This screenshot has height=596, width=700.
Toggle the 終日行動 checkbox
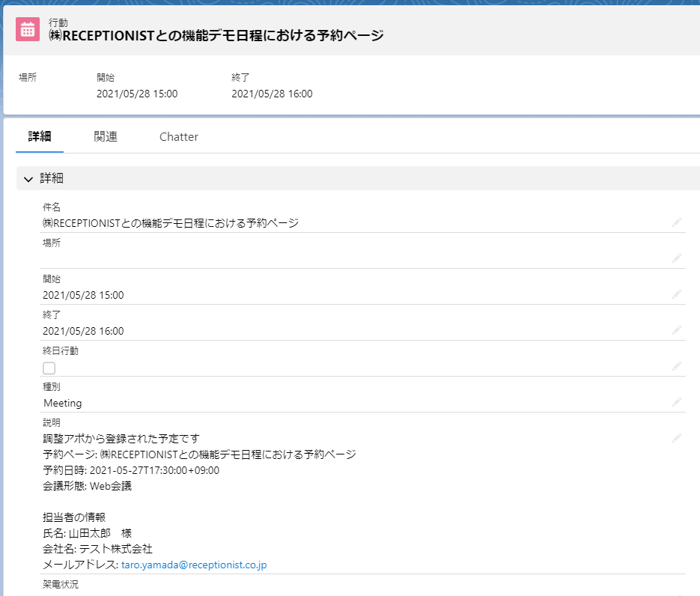[49, 368]
